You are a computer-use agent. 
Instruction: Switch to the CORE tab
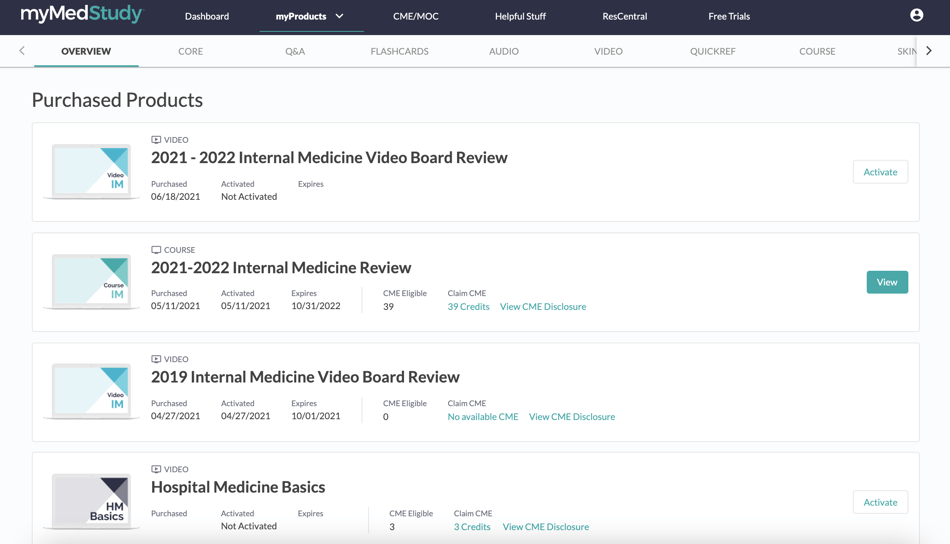click(x=190, y=51)
